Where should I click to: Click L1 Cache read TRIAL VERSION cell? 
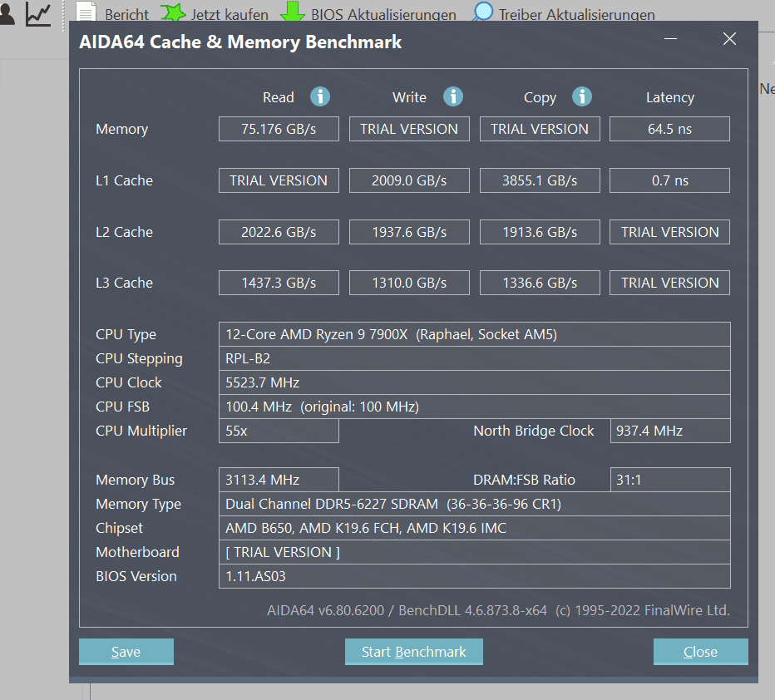[279, 180]
